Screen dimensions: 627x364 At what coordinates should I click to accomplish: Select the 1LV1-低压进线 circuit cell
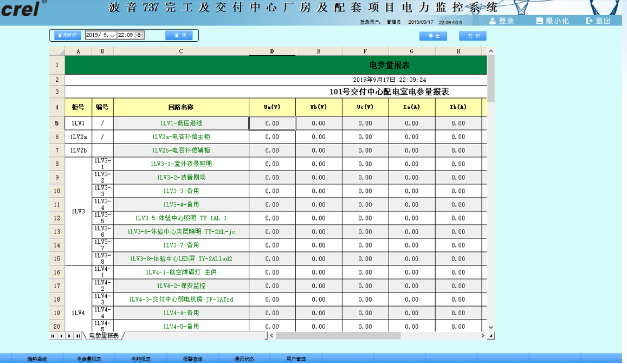point(181,123)
